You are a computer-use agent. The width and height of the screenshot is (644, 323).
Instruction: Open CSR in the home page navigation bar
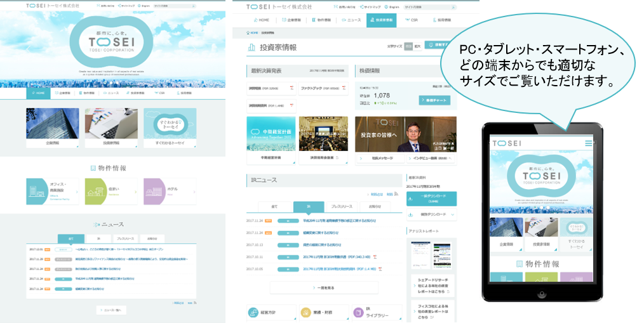(159, 93)
